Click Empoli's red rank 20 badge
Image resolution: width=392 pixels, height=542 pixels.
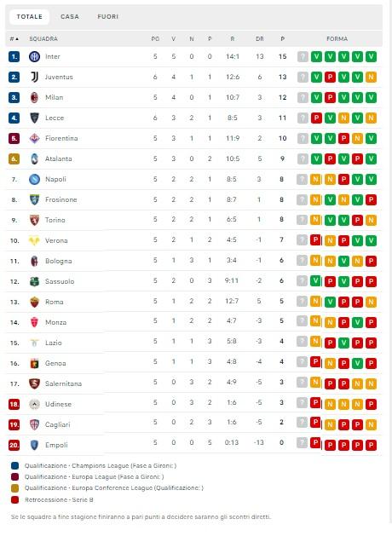pos(14,445)
